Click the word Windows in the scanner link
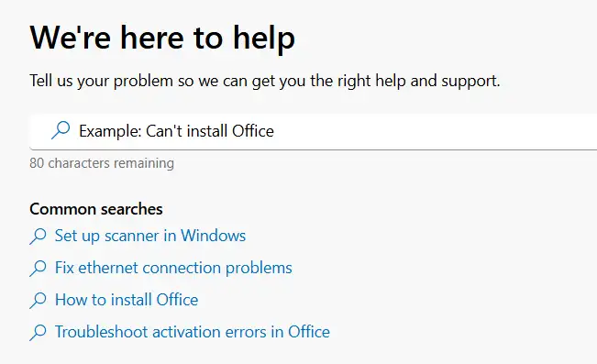The width and height of the screenshot is (597, 364). (213, 236)
